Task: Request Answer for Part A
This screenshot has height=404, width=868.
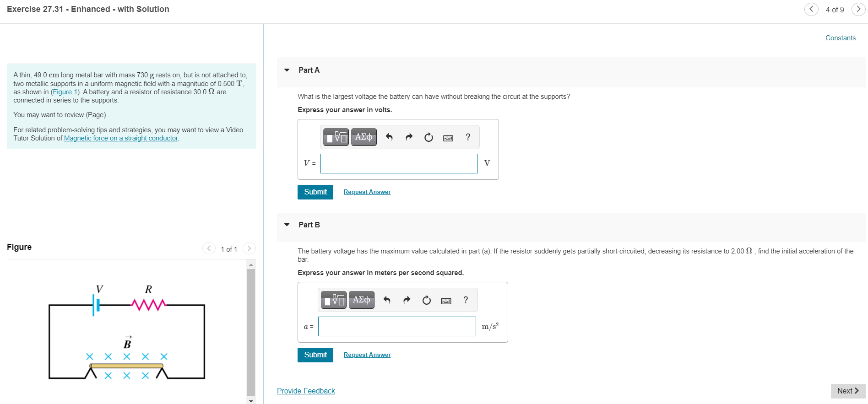Action: (367, 192)
